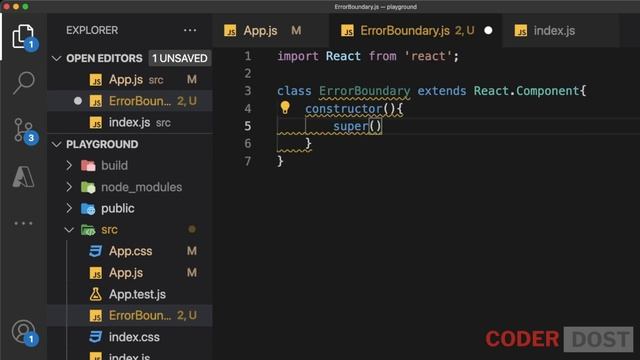The width and height of the screenshot is (640, 360).
Task: Open Explorer views and more actions menu
Action: coord(190,30)
